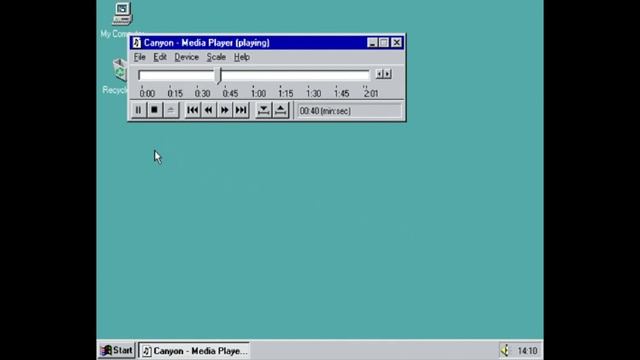
Task: Stop the Canyon playback
Action: point(154,110)
